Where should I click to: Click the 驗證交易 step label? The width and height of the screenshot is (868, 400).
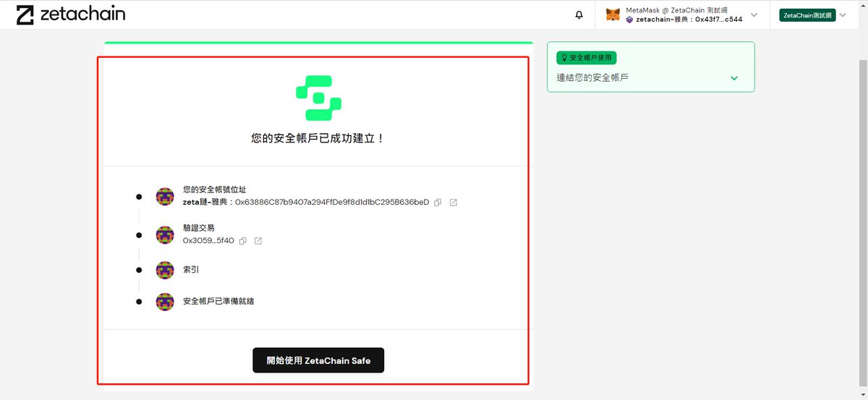click(x=199, y=228)
